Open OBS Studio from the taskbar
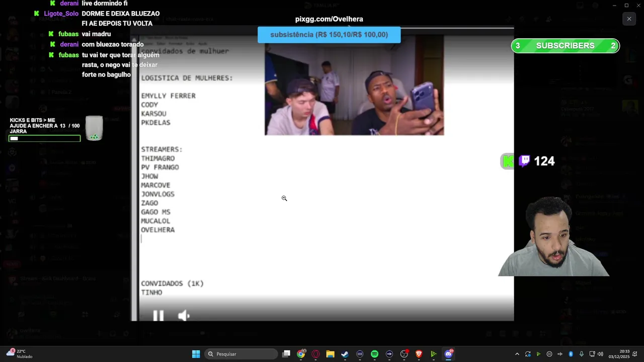This screenshot has height=362, width=644. coord(404,354)
